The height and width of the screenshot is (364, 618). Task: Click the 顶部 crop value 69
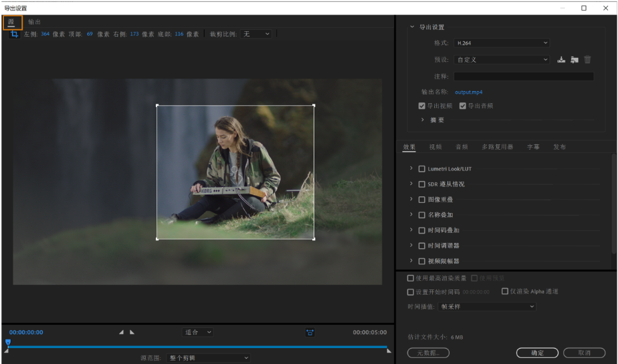pos(90,35)
